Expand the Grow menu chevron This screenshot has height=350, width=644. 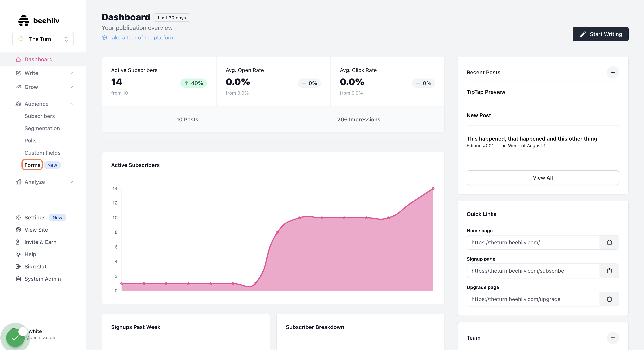tap(71, 87)
